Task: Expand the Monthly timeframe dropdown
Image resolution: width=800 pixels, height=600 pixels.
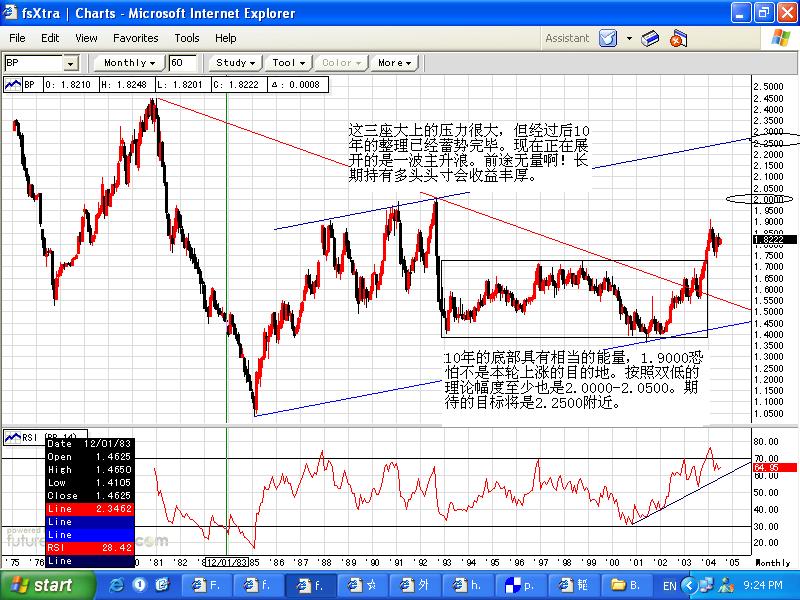Action: click(x=128, y=63)
